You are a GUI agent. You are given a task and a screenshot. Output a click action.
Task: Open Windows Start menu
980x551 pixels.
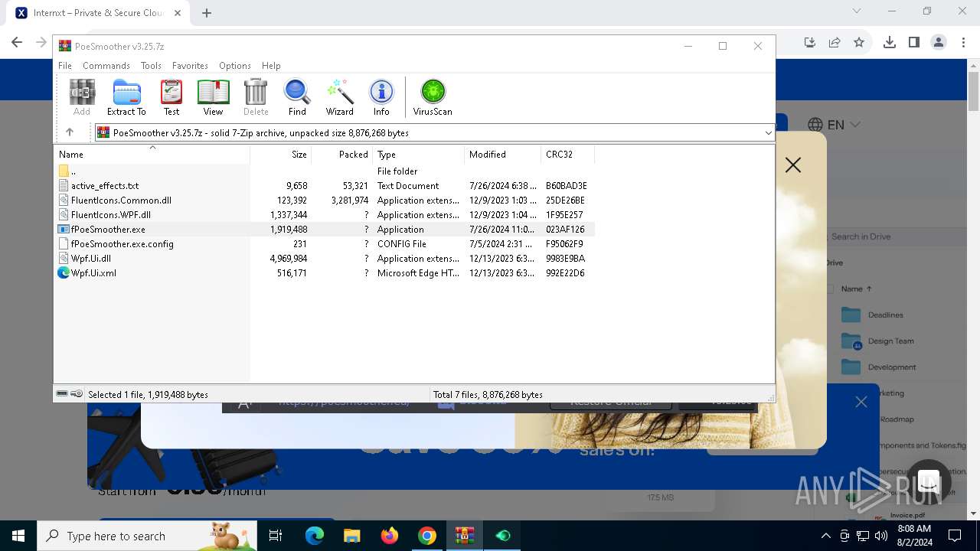(x=18, y=536)
